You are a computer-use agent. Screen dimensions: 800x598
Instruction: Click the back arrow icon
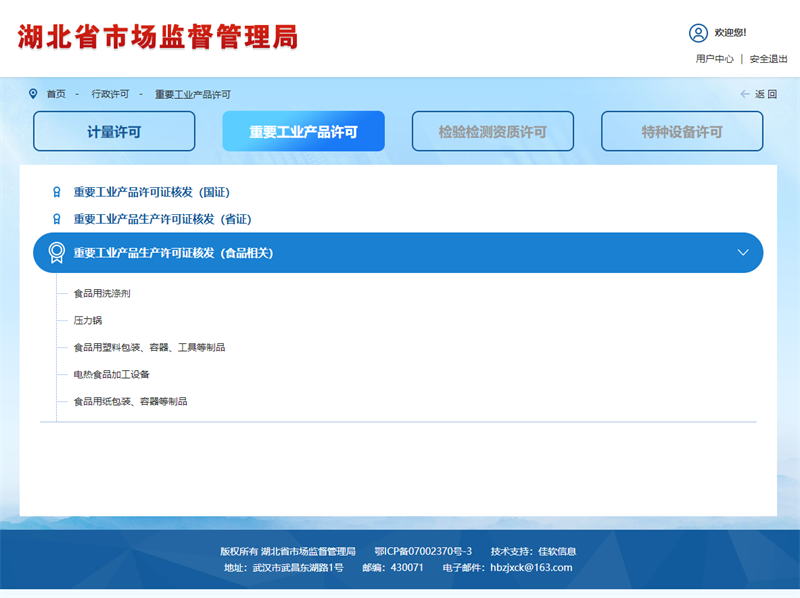(745, 94)
